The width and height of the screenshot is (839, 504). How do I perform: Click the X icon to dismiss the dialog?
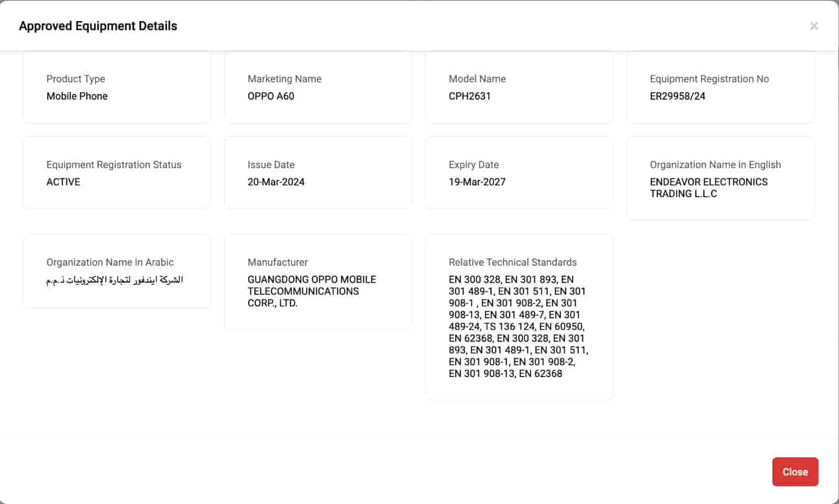pos(814,25)
